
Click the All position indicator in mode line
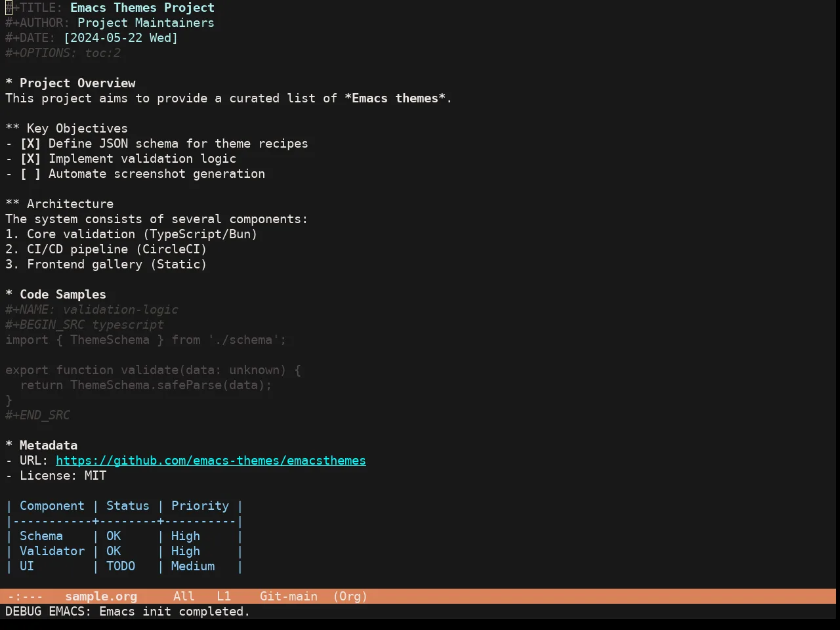184,597
